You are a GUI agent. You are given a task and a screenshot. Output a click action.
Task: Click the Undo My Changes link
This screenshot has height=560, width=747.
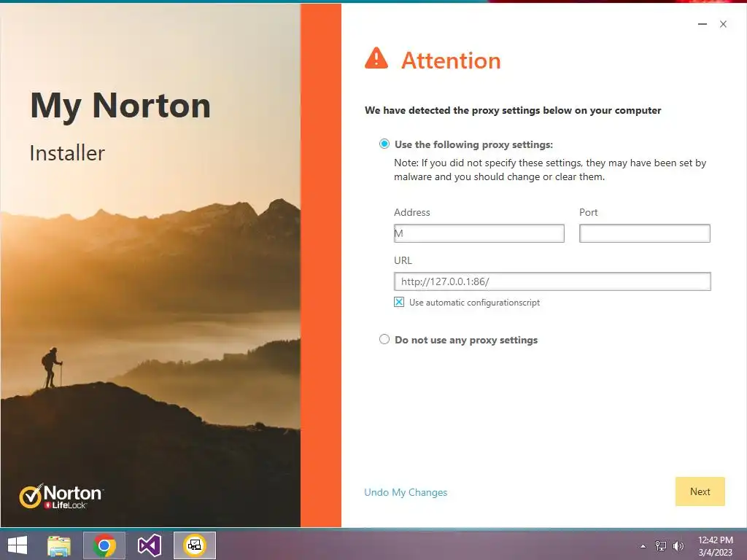point(406,492)
